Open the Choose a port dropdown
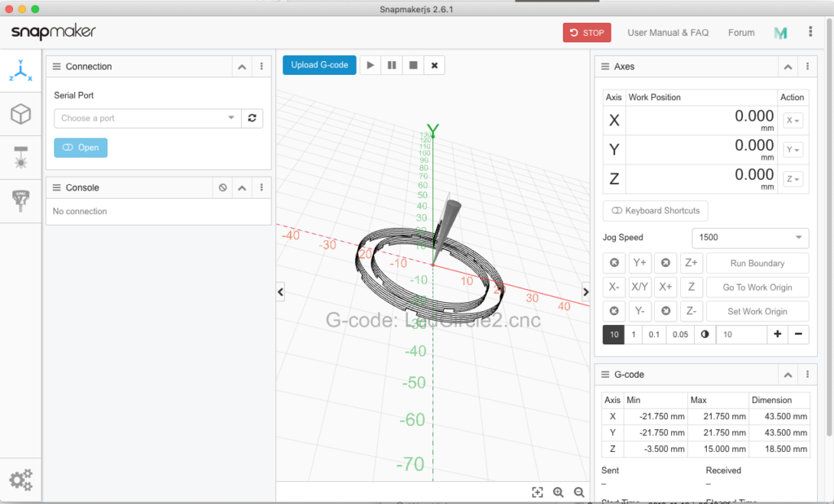This screenshot has height=504, width=834. pyautogui.click(x=148, y=118)
